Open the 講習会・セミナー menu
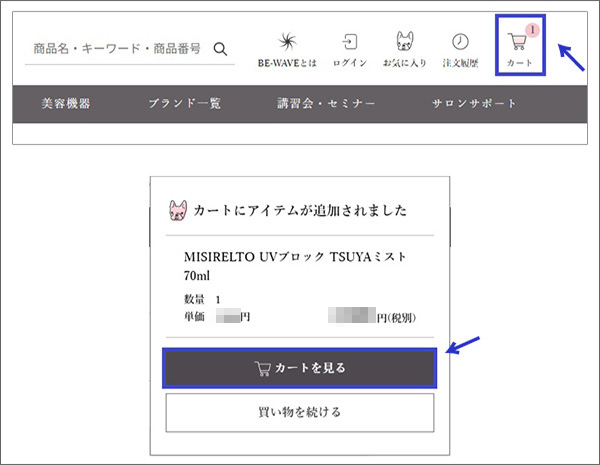This screenshot has height=465, width=600. (x=326, y=103)
